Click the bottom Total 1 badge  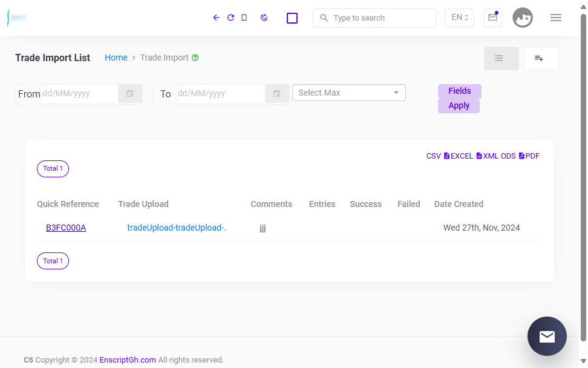pyautogui.click(x=53, y=261)
